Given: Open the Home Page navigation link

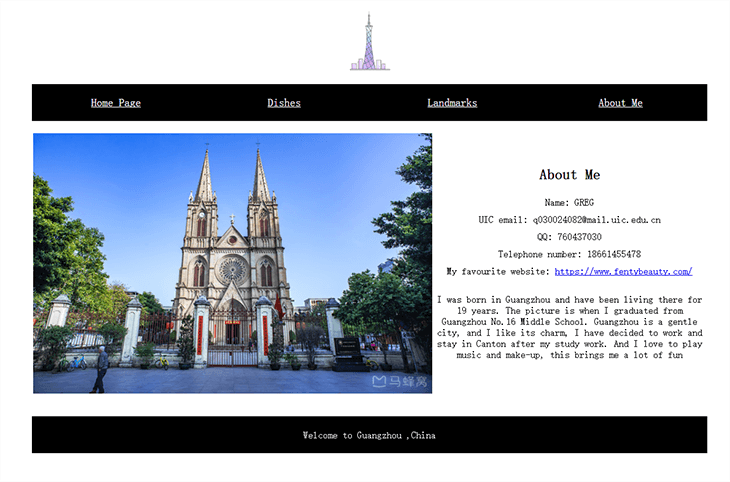Looking at the screenshot, I should point(116,103).
